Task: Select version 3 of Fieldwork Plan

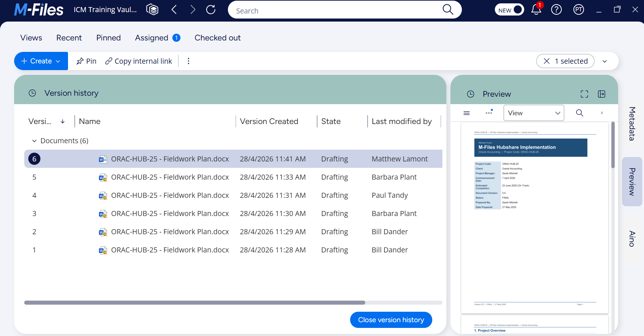Action: tap(233, 213)
